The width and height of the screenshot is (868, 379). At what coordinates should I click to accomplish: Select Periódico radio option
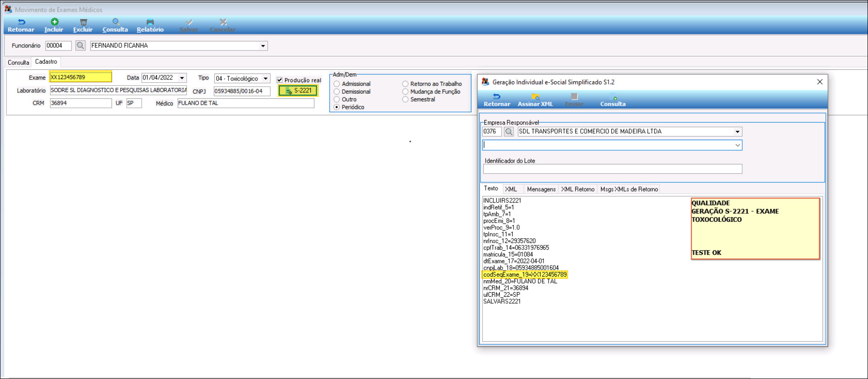pyautogui.click(x=337, y=107)
